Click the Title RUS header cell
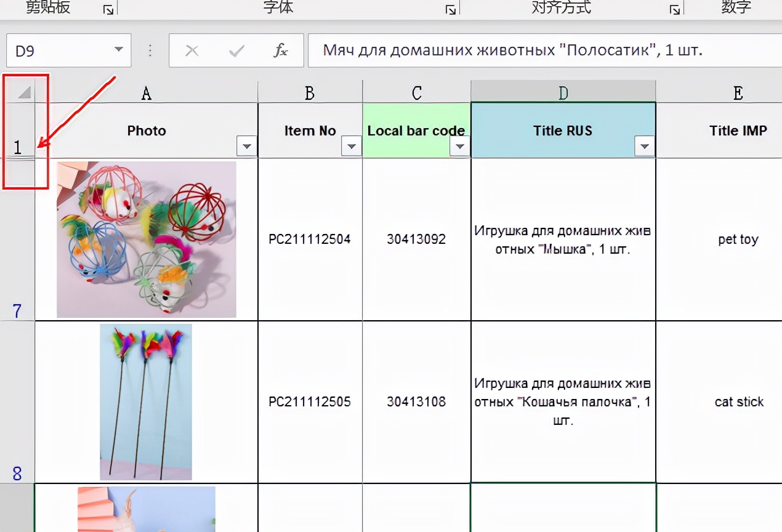Image resolution: width=782 pixels, height=532 pixels. pyautogui.click(x=563, y=131)
